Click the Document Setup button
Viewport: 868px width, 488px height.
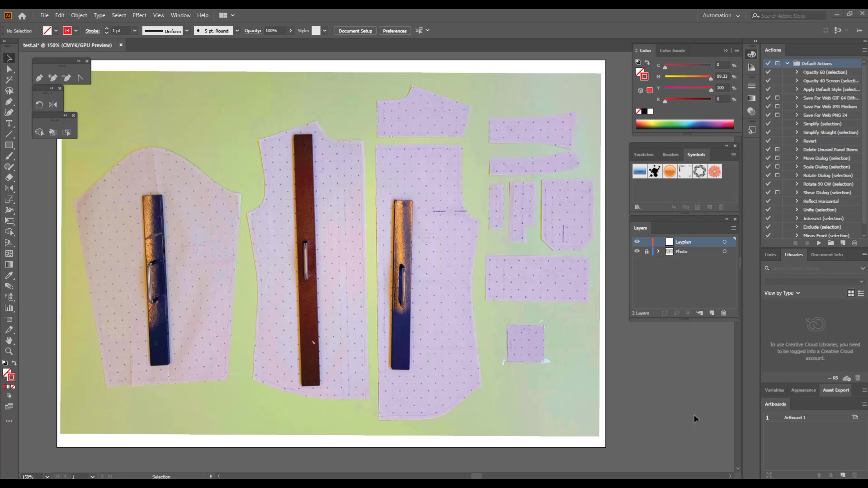tap(354, 30)
